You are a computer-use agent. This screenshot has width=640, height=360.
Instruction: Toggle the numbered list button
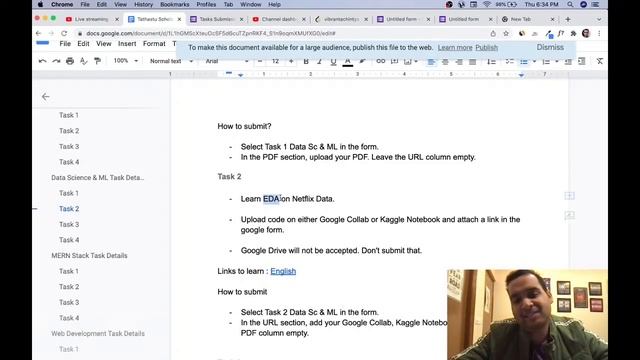pos(546,62)
